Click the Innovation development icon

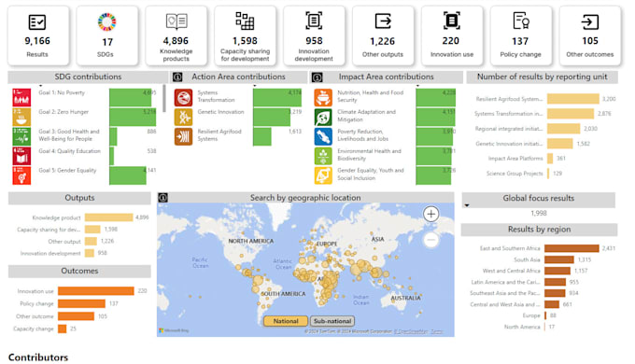pyautogui.click(x=314, y=21)
